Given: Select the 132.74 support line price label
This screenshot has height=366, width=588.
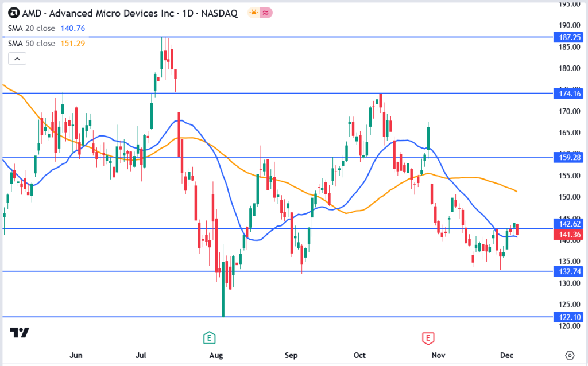Looking at the screenshot, I should 567,271.
